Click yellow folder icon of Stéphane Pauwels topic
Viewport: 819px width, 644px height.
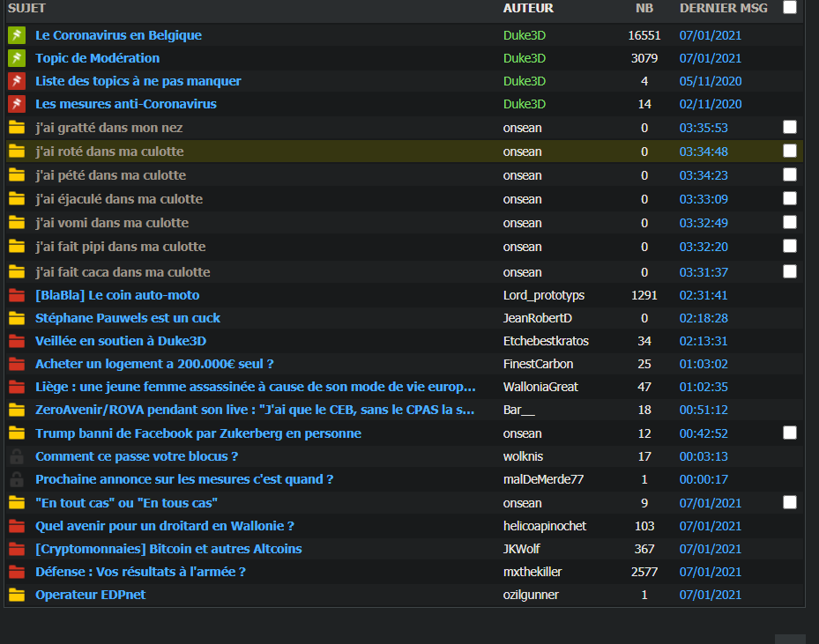[17, 318]
